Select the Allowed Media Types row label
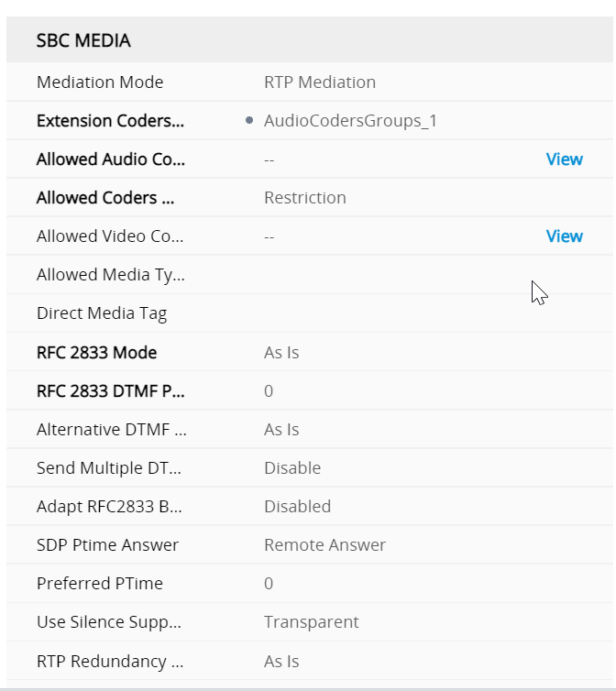 point(111,275)
